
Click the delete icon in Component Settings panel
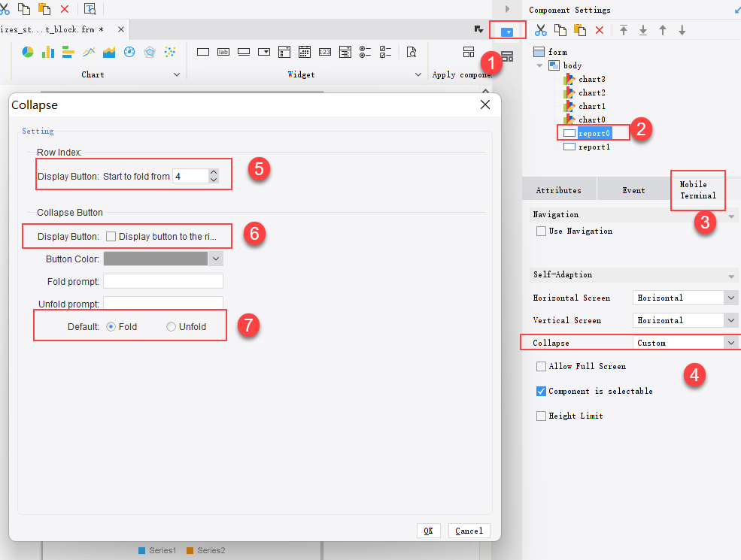(599, 31)
